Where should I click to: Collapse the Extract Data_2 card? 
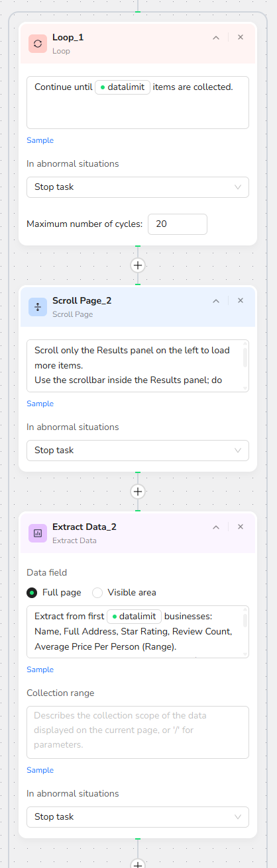click(216, 527)
